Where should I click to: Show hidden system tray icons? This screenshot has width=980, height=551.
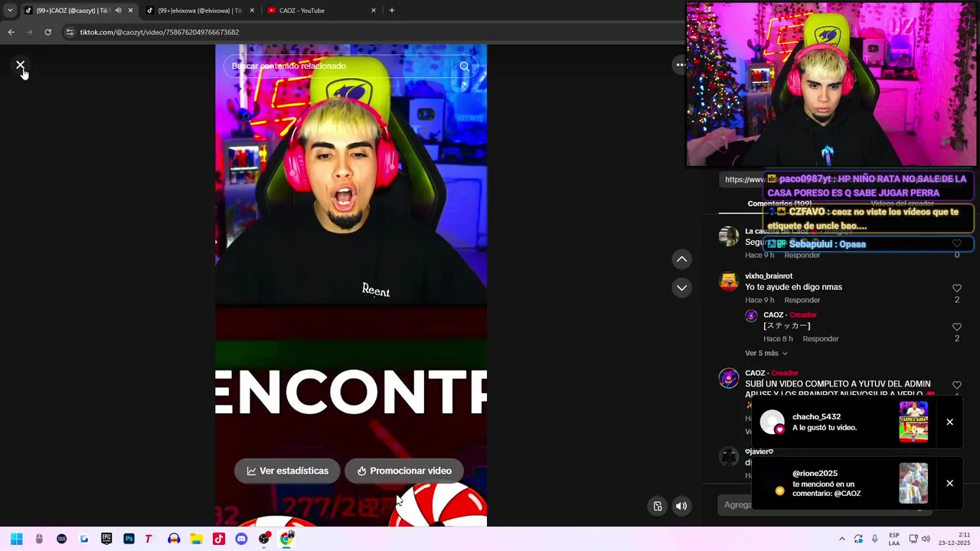point(842,539)
